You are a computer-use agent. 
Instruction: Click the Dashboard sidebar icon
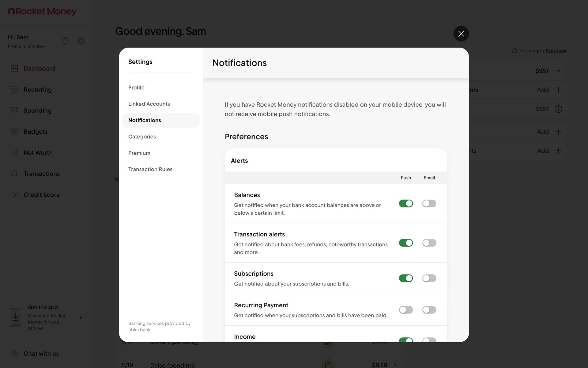(14, 68)
